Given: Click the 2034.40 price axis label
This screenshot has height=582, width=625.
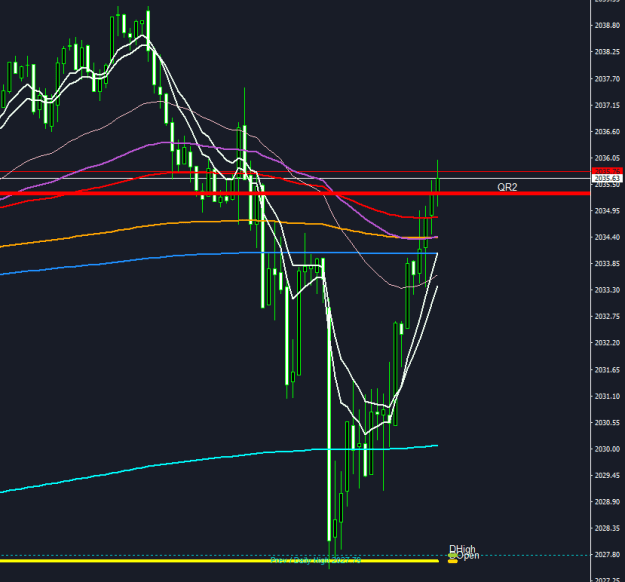Looking at the screenshot, I should click(x=607, y=237).
